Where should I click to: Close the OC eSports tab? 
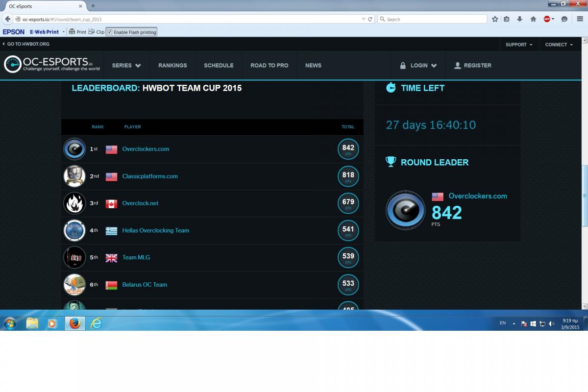click(81, 6)
